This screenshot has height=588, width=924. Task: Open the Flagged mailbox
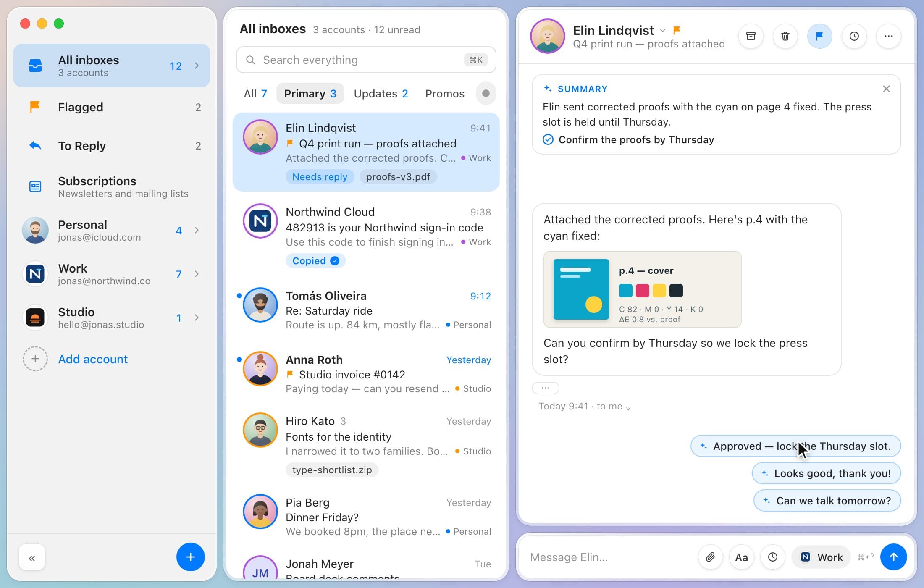click(112, 107)
